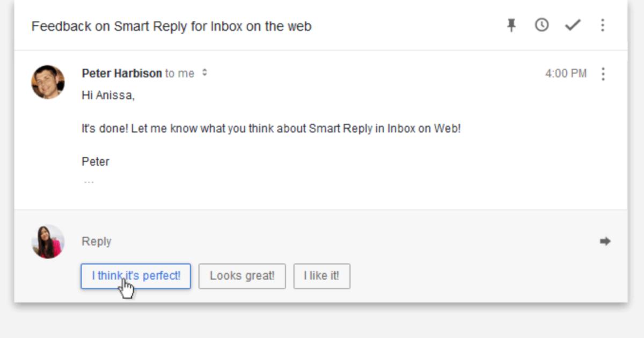Click Peter Harbison's profile photo
The image size is (644, 338).
[48, 82]
